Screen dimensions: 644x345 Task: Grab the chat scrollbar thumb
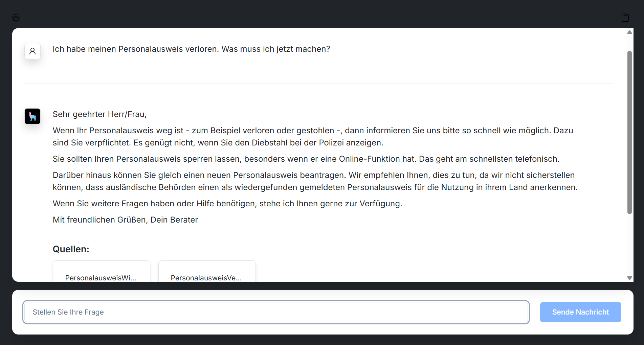tap(629, 132)
